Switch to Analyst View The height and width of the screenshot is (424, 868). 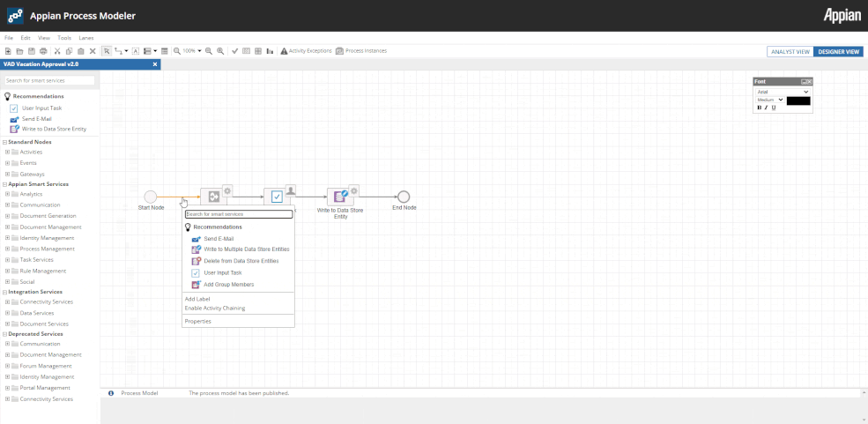pyautogui.click(x=790, y=52)
